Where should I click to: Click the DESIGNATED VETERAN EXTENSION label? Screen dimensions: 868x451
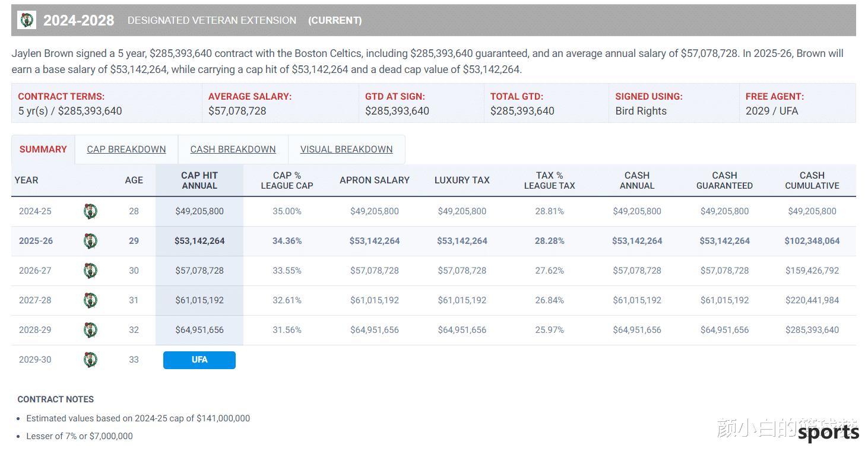212,20
